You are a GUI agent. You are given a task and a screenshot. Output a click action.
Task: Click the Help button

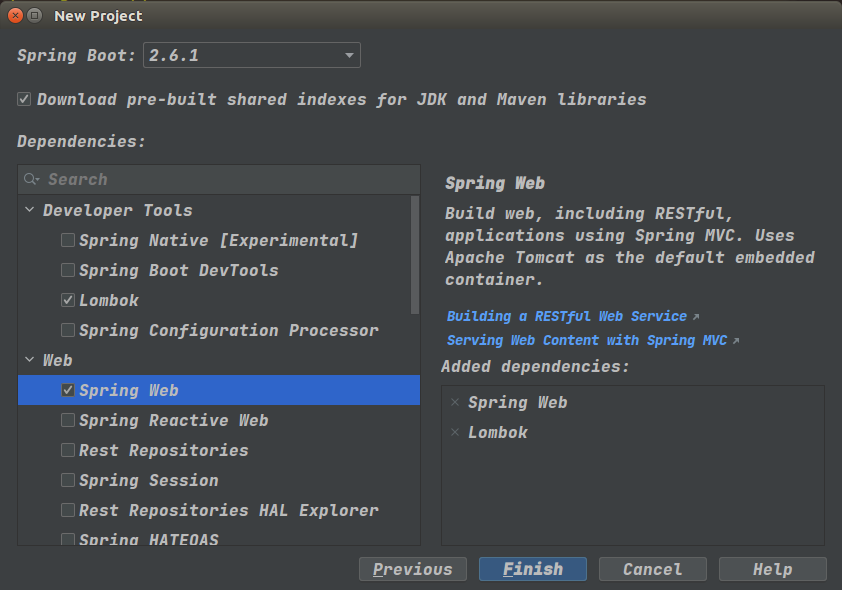tap(772, 569)
